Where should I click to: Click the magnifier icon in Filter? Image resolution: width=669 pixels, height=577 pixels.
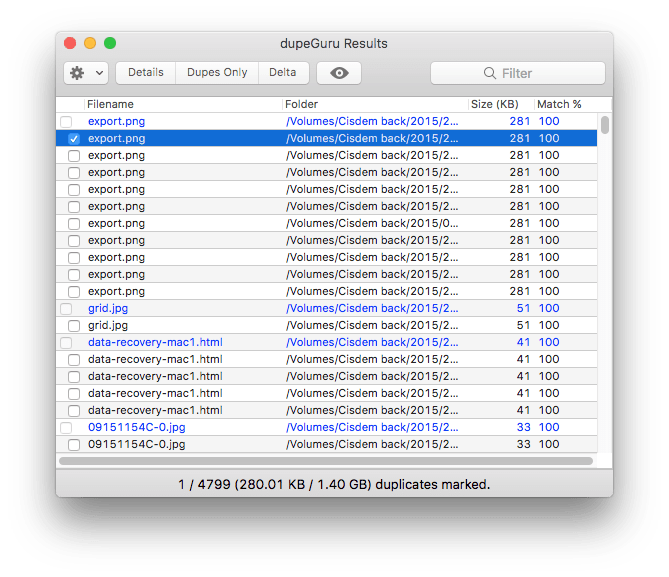[x=489, y=73]
